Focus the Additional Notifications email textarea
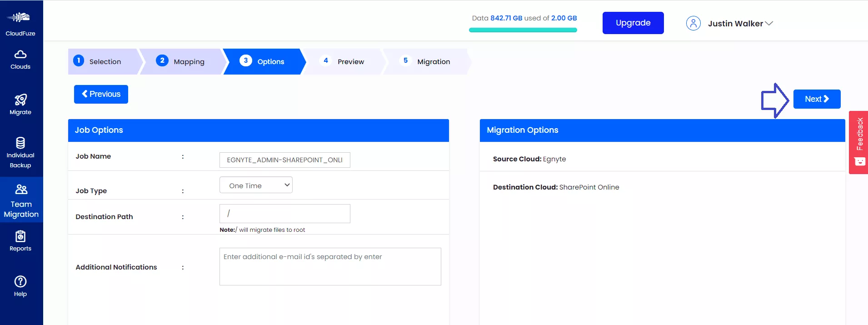The width and height of the screenshot is (868, 325). 330,266
